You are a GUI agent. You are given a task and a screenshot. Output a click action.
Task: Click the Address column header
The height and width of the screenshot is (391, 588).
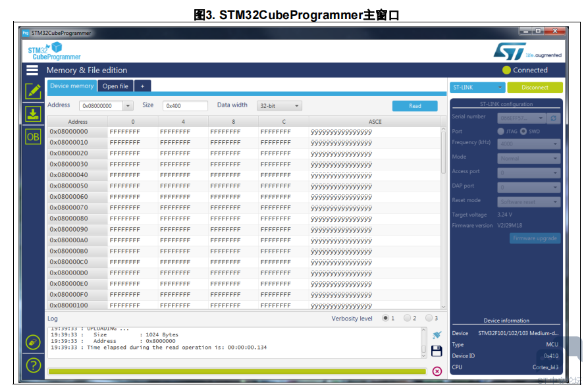pyautogui.click(x=78, y=122)
